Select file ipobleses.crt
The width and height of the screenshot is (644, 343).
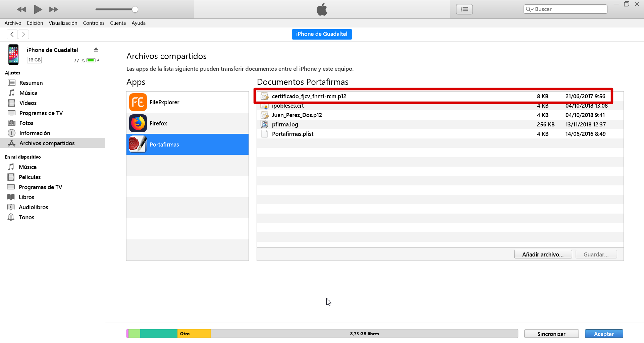point(440,106)
